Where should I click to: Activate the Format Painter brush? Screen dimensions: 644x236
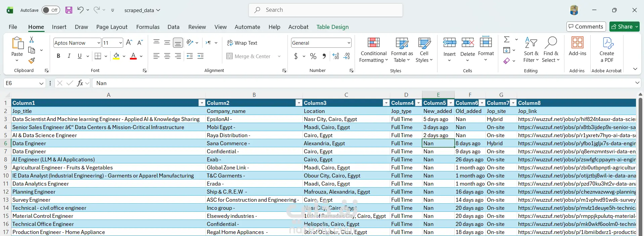32,61
